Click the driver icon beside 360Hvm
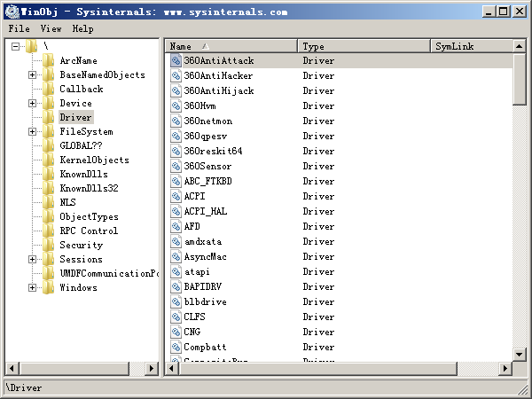The height and width of the screenshot is (399, 532). click(176, 106)
